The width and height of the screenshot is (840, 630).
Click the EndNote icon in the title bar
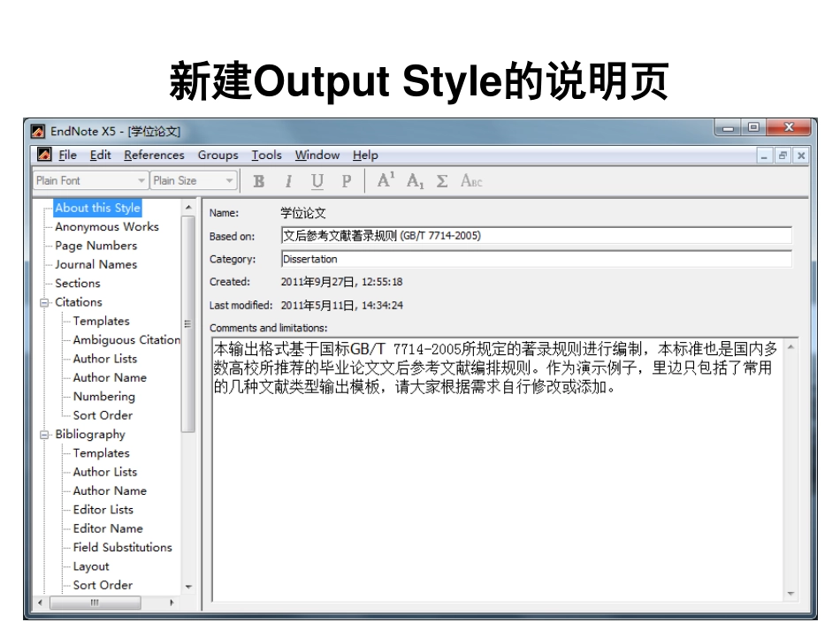(x=37, y=132)
